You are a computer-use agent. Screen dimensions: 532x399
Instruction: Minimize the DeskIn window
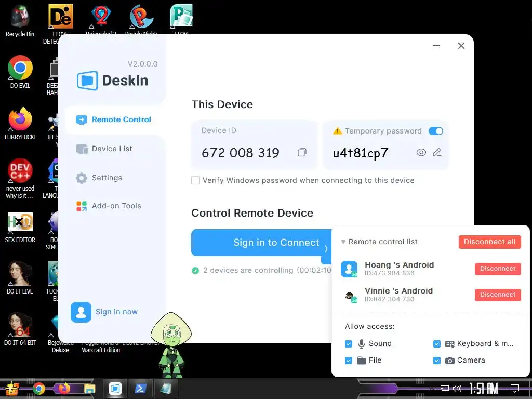436,46
